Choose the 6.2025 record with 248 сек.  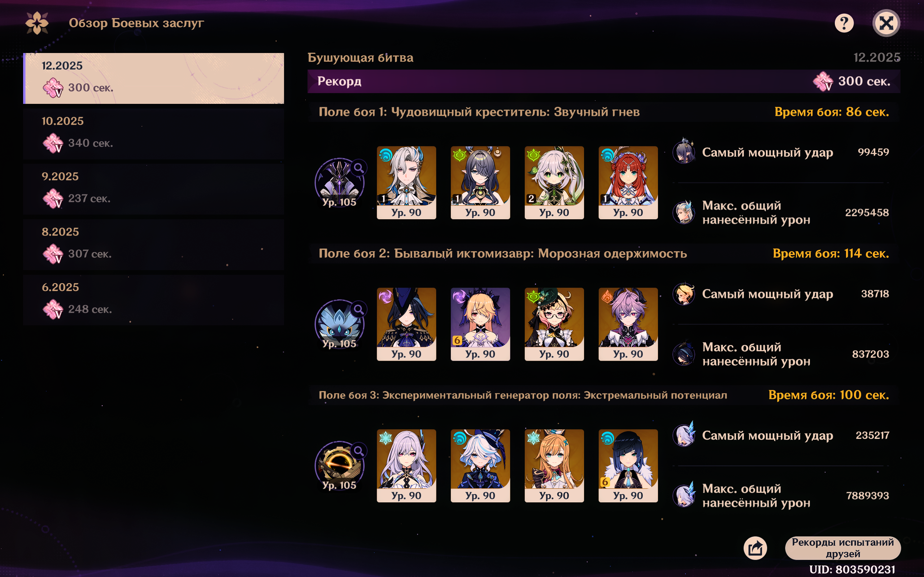(153, 300)
